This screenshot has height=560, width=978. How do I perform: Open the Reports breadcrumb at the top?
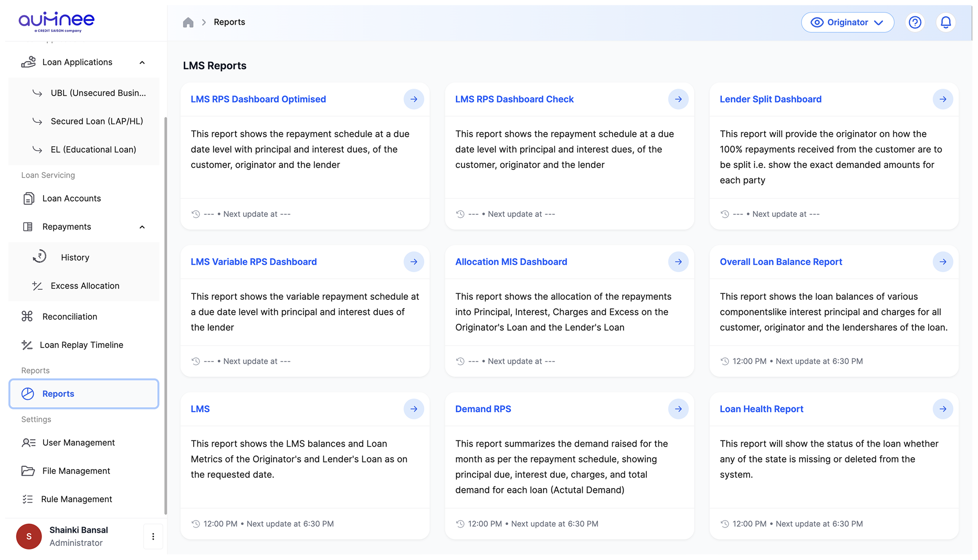coord(229,22)
